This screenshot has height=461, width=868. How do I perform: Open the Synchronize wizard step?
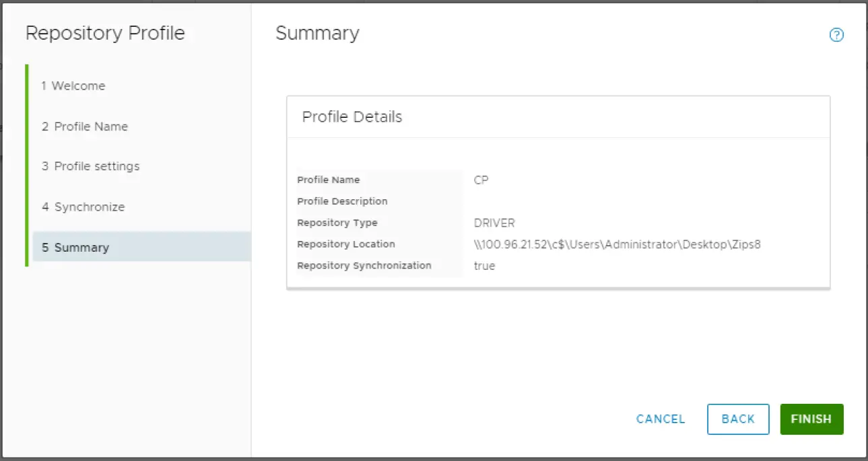(x=83, y=207)
